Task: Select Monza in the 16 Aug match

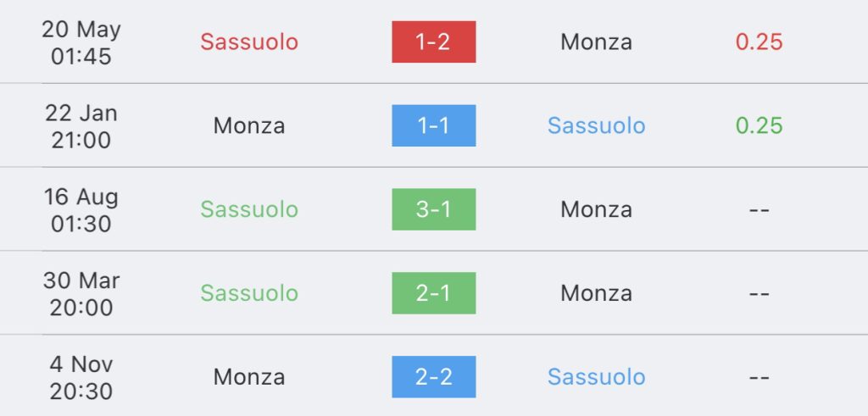Action: click(x=596, y=209)
